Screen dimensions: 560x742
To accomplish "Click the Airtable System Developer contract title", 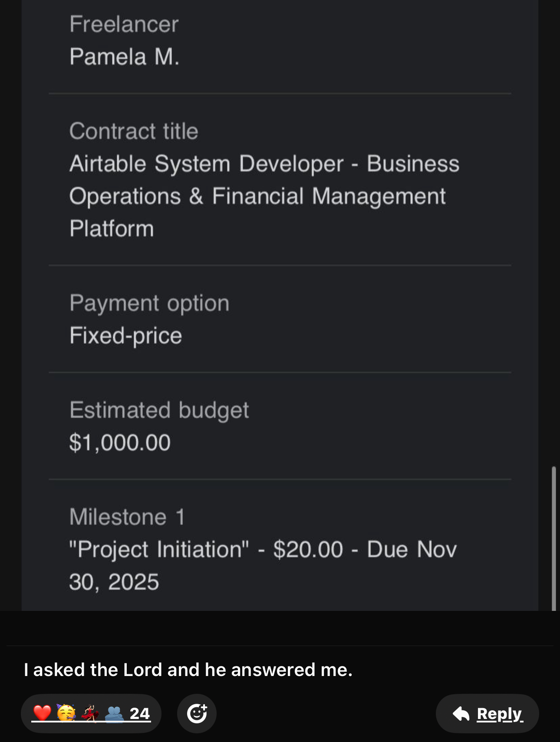I will coord(264,196).
